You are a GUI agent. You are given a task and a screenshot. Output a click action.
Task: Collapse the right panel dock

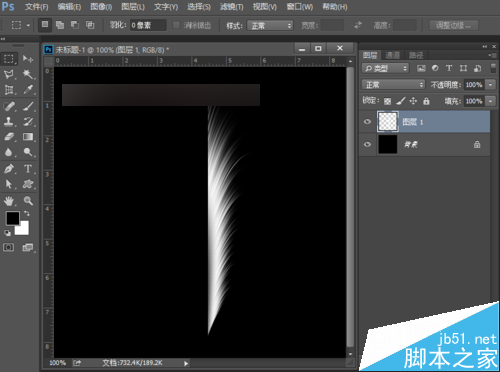485,46
